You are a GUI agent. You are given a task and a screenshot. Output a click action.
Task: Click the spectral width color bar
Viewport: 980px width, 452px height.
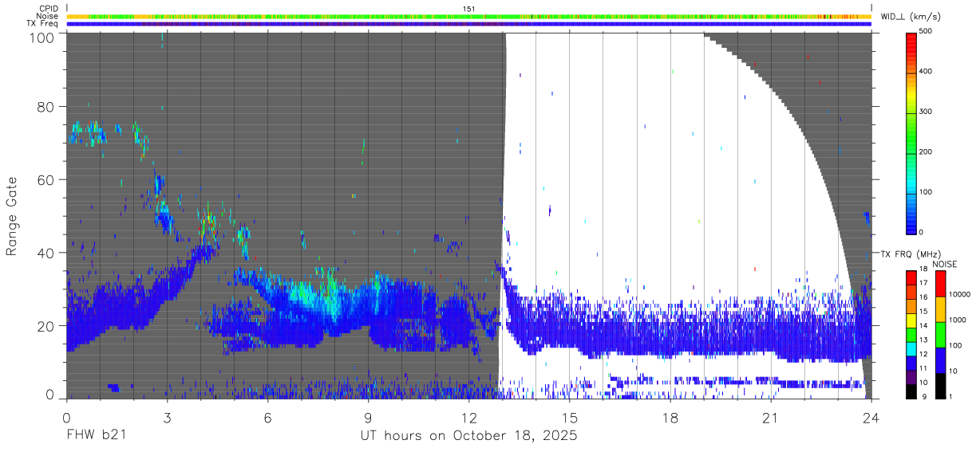911,132
